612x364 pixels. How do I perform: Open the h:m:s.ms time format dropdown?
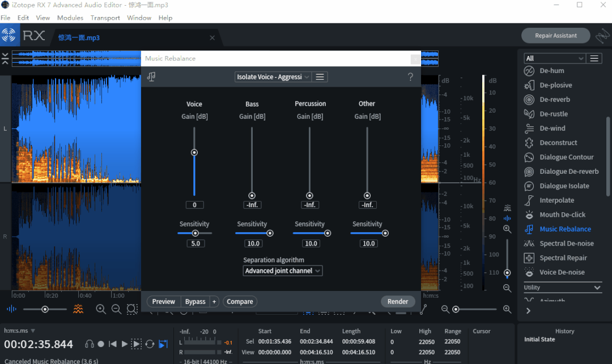19,331
